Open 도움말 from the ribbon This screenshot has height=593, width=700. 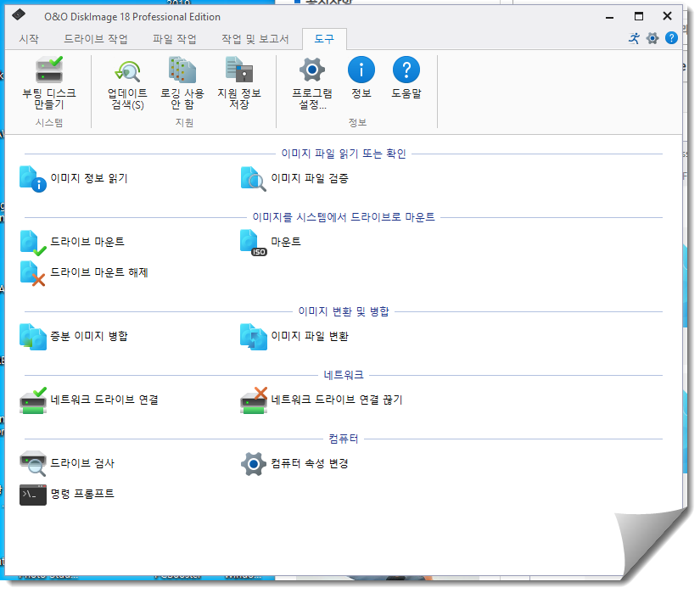406,78
